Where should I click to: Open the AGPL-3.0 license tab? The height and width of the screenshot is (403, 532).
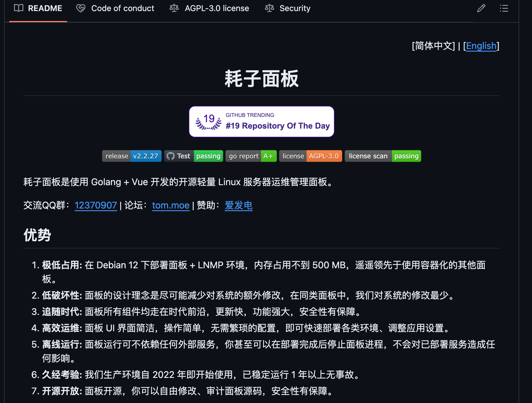point(217,8)
